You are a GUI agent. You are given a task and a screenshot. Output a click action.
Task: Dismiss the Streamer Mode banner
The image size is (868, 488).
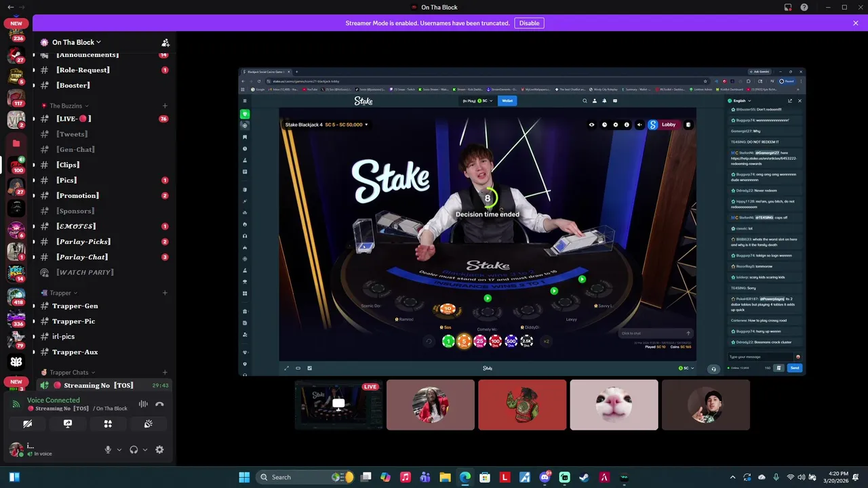[x=855, y=23]
